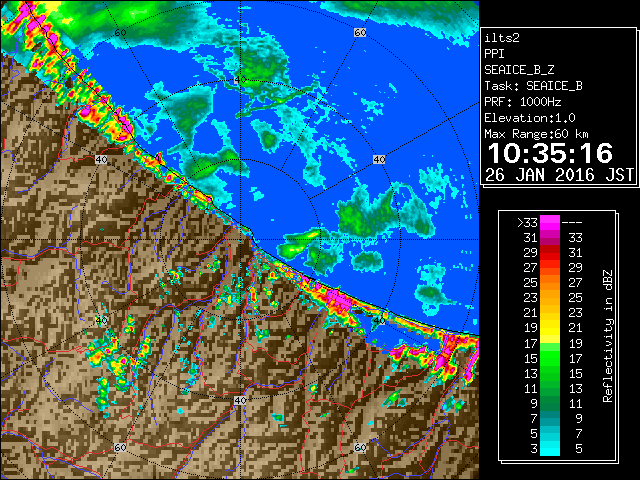Click the vertical "Reflectivity in dBZ" legend title

[607, 336]
